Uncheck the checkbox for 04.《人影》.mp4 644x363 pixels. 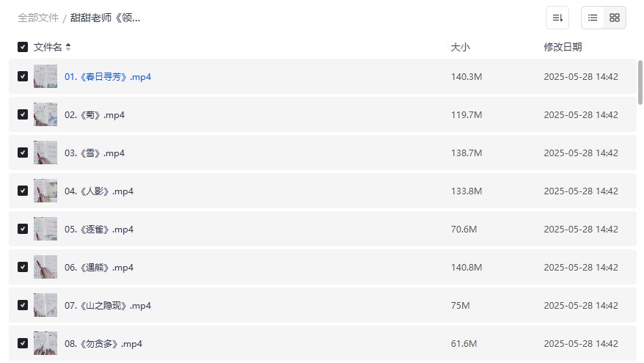23,191
